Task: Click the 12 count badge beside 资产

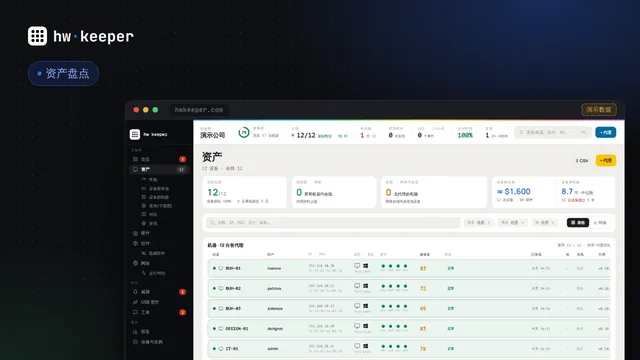Action: click(x=181, y=169)
